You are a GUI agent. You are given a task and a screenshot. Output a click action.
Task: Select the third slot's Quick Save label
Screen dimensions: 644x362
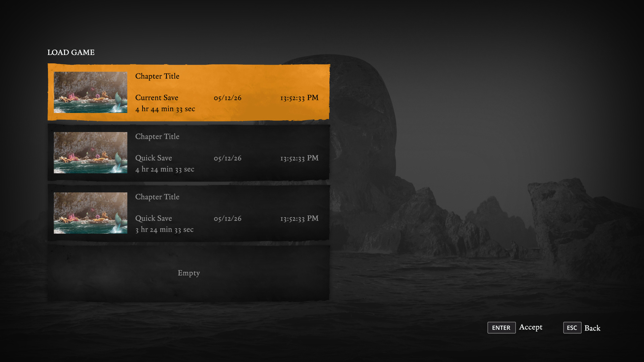(153, 218)
